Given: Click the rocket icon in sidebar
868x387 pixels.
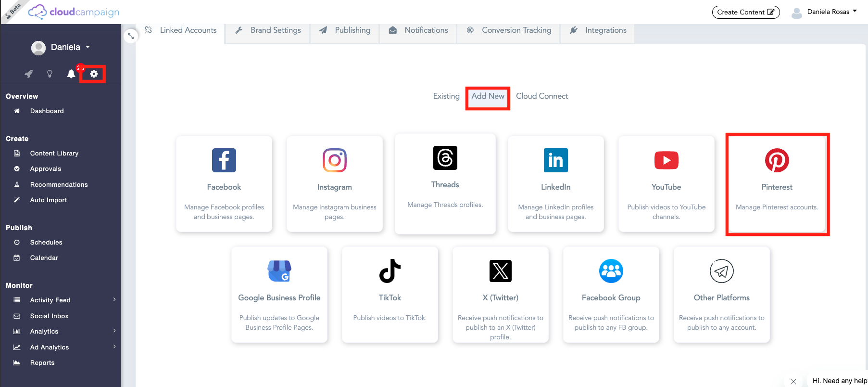Looking at the screenshot, I should 29,74.
